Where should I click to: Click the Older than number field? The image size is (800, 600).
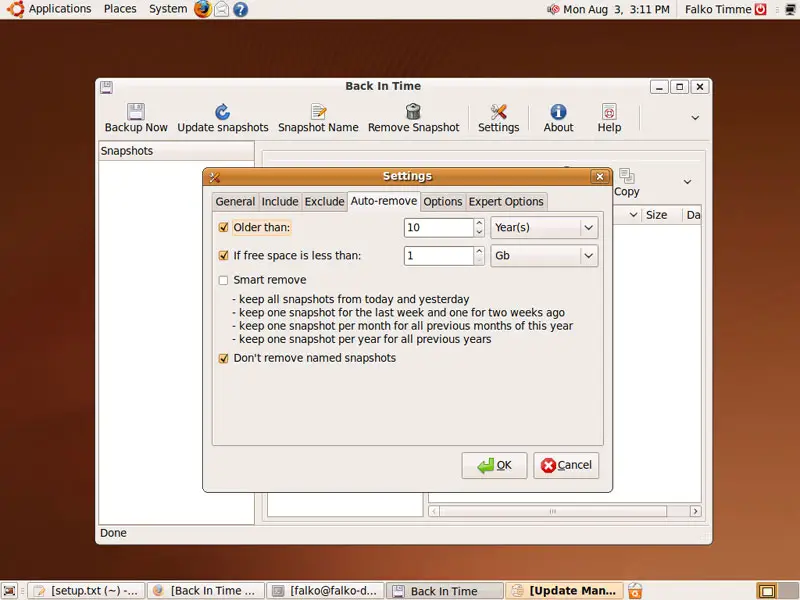coord(439,228)
